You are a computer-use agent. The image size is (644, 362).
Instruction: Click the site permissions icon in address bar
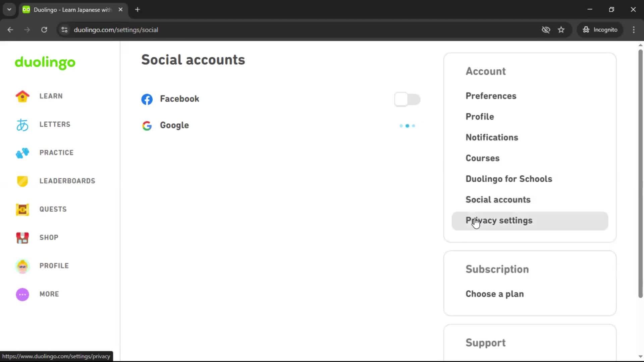(x=64, y=29)
